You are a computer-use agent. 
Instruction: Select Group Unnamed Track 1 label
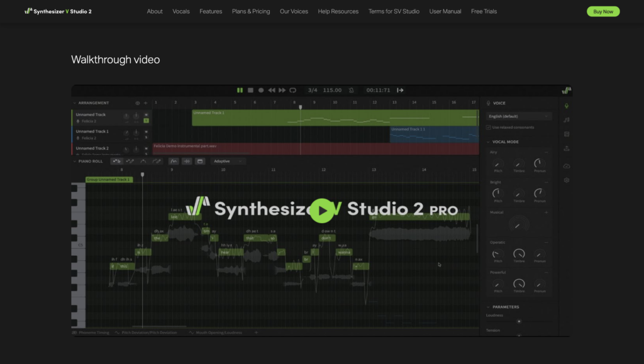pos(109,179)
